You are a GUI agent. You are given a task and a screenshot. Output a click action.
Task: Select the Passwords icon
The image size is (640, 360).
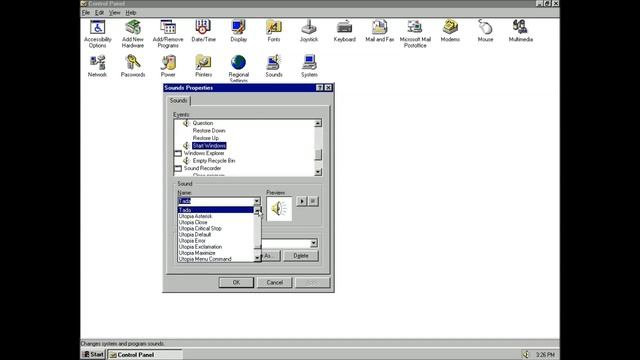pos(133,66)
